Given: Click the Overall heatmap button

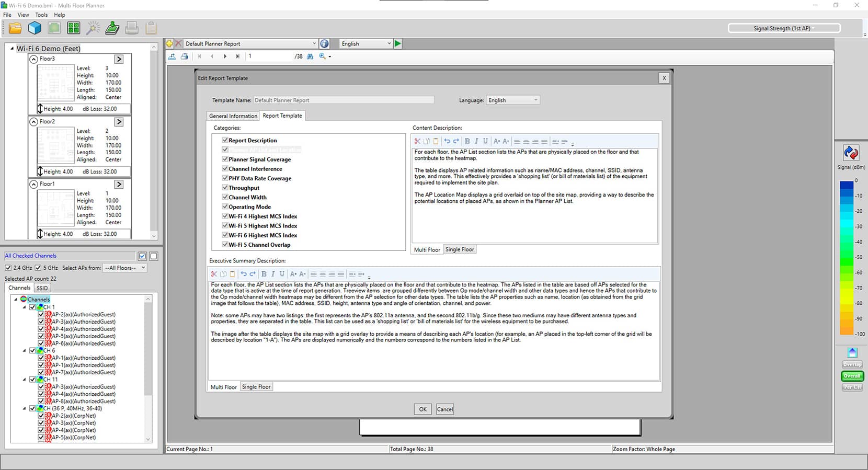Looking at the screenshot, I should pyautogui.click(x=852, y=376).
